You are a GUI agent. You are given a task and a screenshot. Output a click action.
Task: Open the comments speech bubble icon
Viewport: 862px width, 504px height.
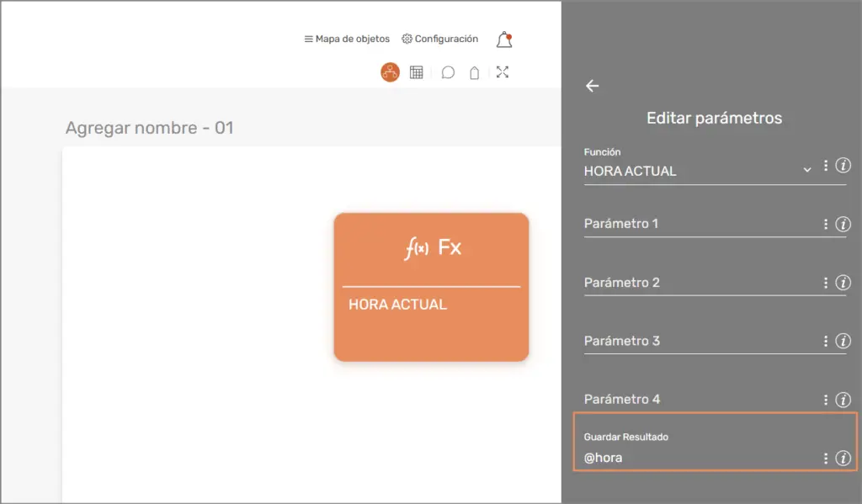point(448,72)
